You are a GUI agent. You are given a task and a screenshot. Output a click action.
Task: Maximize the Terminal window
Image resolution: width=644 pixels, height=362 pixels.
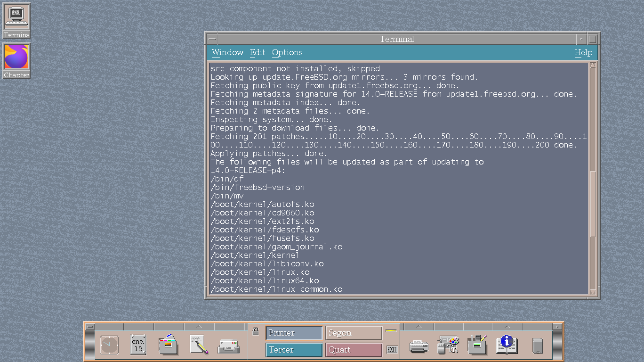(593, 40)
